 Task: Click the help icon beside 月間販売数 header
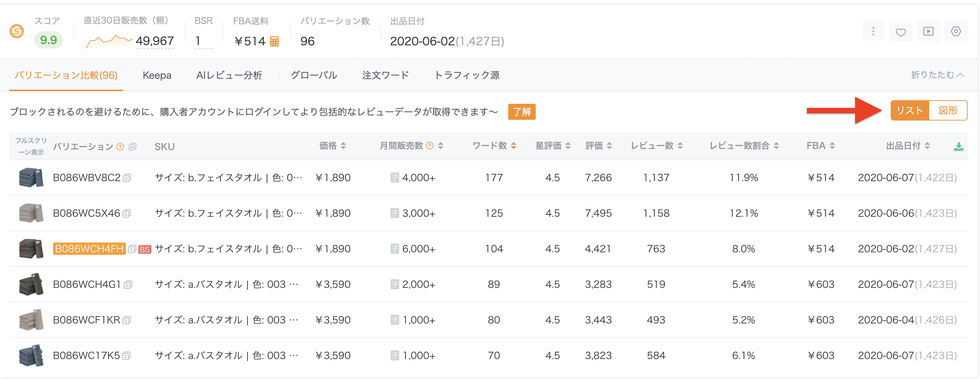click(x=430, y=146)
